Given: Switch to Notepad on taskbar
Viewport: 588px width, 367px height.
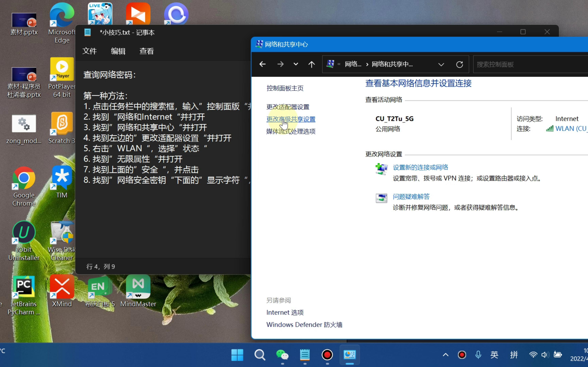Looking at the screenshot, I should (x=305, y=355).
